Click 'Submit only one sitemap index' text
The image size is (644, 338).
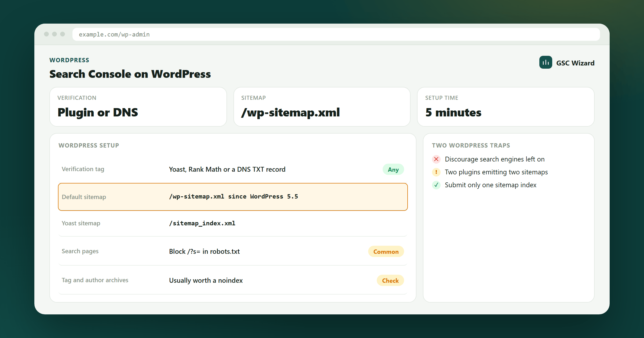coord(491,185)
